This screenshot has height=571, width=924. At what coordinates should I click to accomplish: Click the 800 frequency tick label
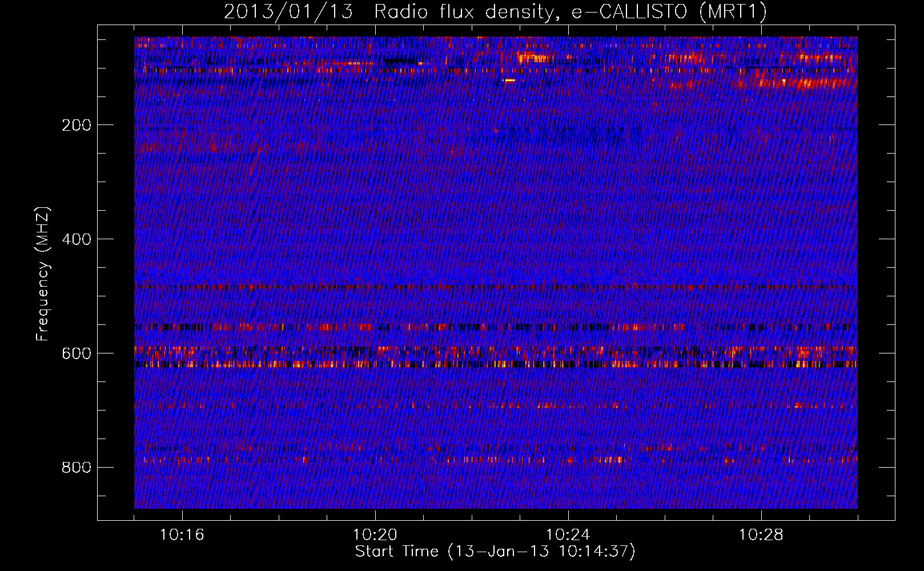(77, 468)
